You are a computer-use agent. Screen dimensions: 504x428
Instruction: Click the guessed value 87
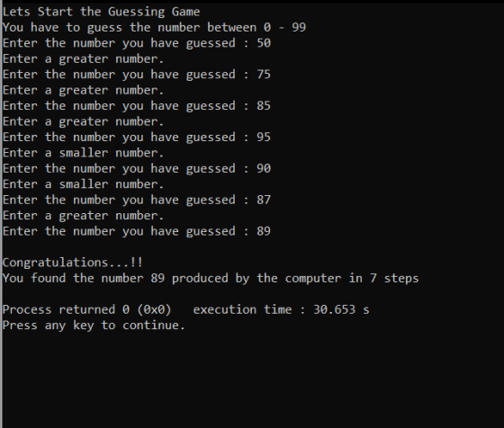264,200
